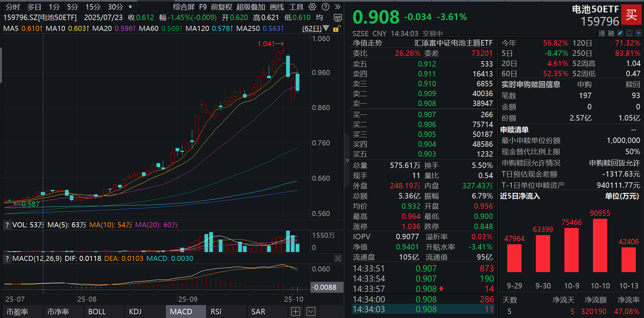Click the down-arrow indicator panel selector beside grid icon

(310, 311)
